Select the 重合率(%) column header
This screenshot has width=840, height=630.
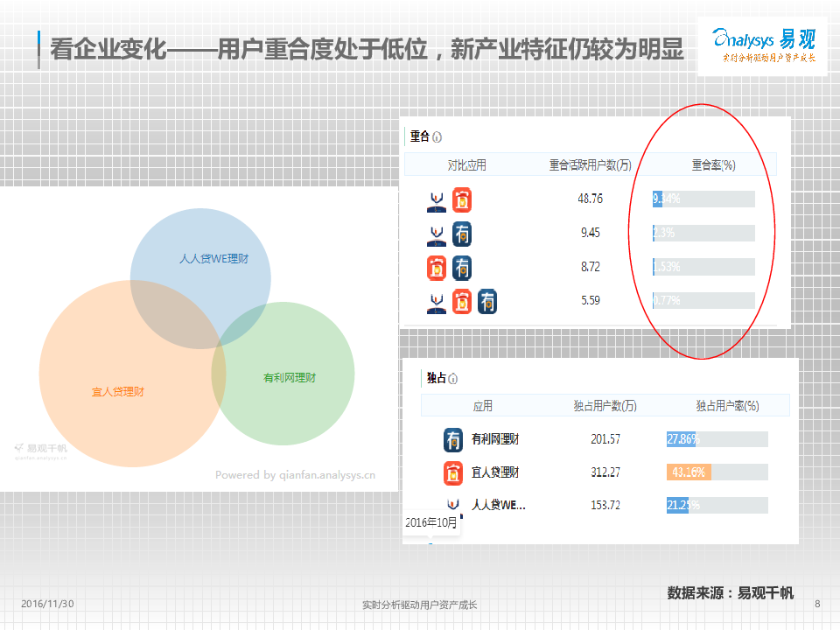click(x=713, y=164)
